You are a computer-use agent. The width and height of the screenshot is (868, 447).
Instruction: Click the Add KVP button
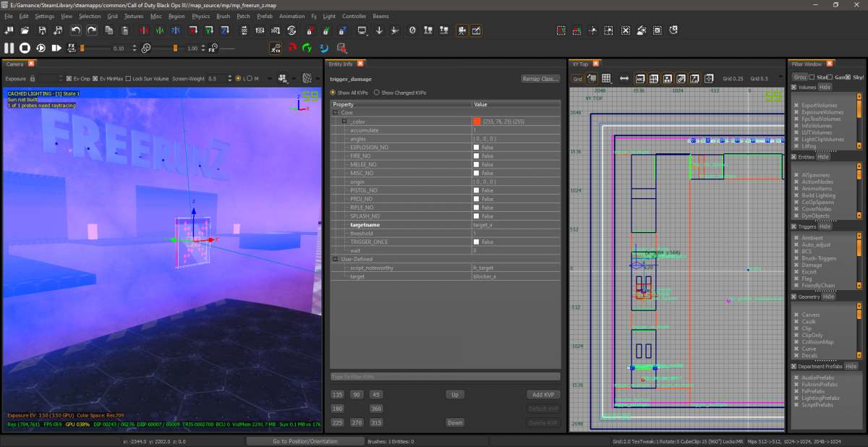(x=543, y=394)
